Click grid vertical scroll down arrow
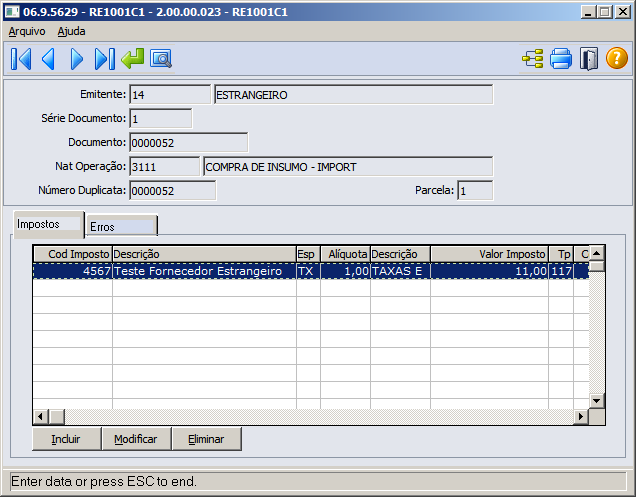Image resolution: width=636 pixels, height=497 pixels. (597, 401)
